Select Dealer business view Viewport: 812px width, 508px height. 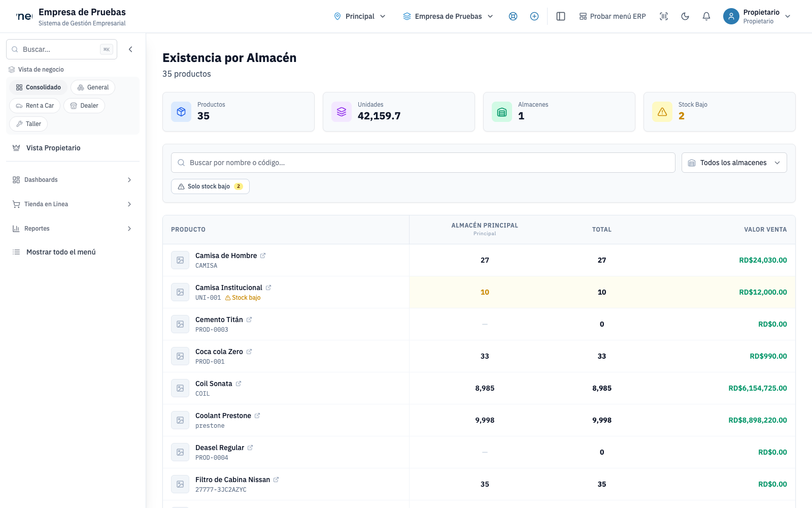pos(84,106)
